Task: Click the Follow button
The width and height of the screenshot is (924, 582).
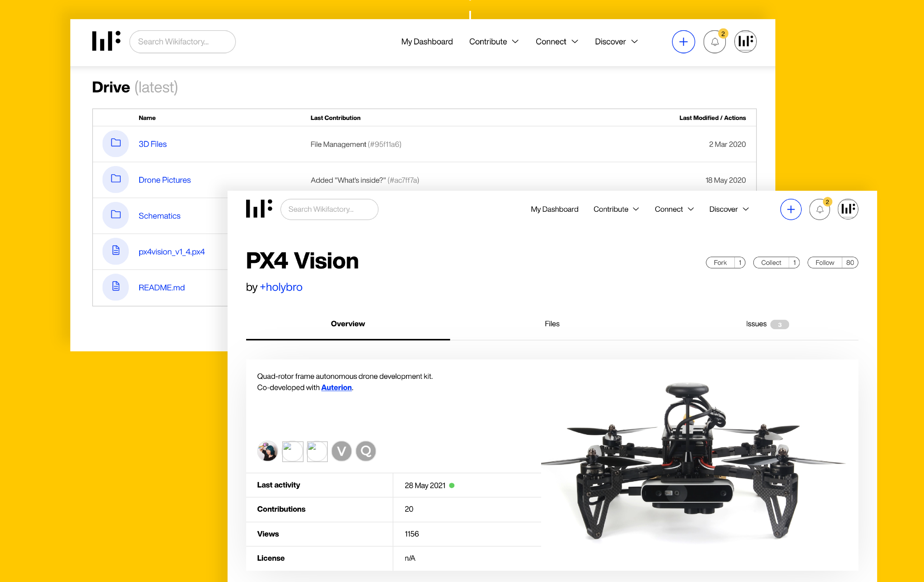Action: pyautogui.click(x=825, y=262)
